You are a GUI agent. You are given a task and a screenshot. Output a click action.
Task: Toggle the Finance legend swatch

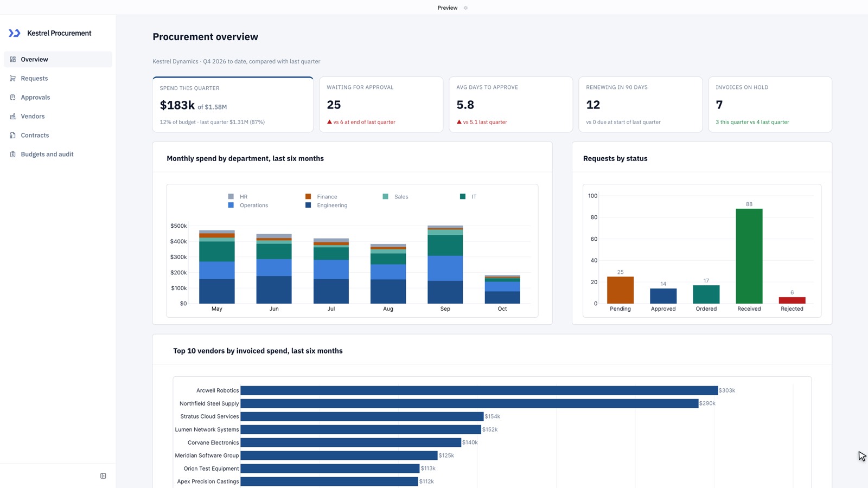(308, 197)
